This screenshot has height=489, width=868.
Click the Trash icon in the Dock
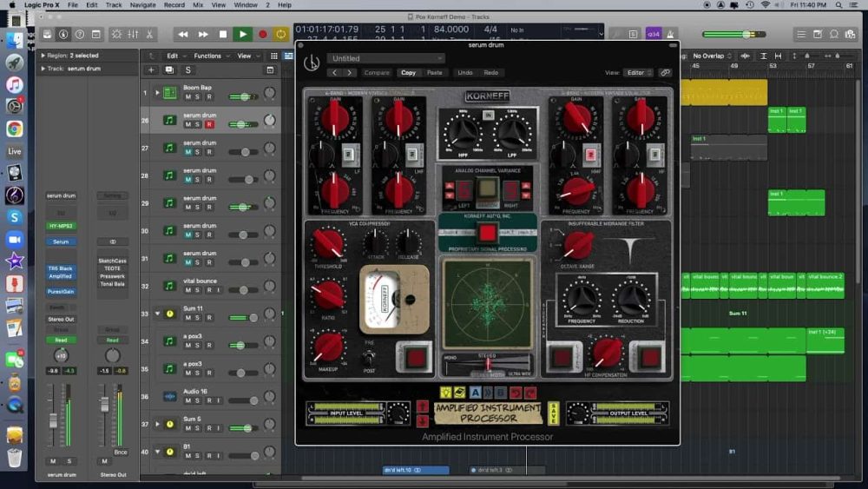(15, 459)
